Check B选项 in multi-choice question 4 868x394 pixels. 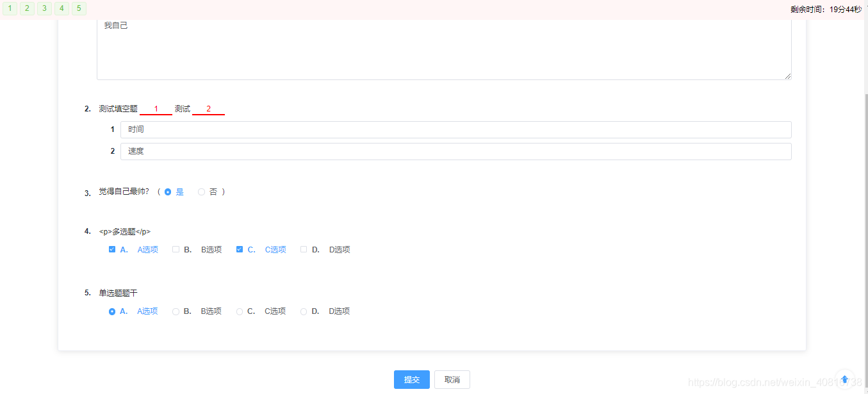pos(176,249)
